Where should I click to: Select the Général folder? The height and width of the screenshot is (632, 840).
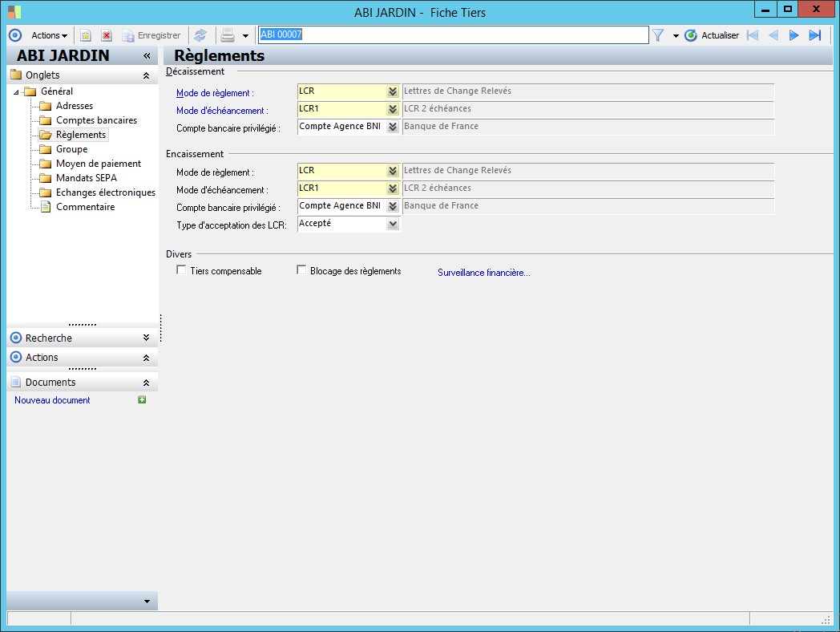57,91
